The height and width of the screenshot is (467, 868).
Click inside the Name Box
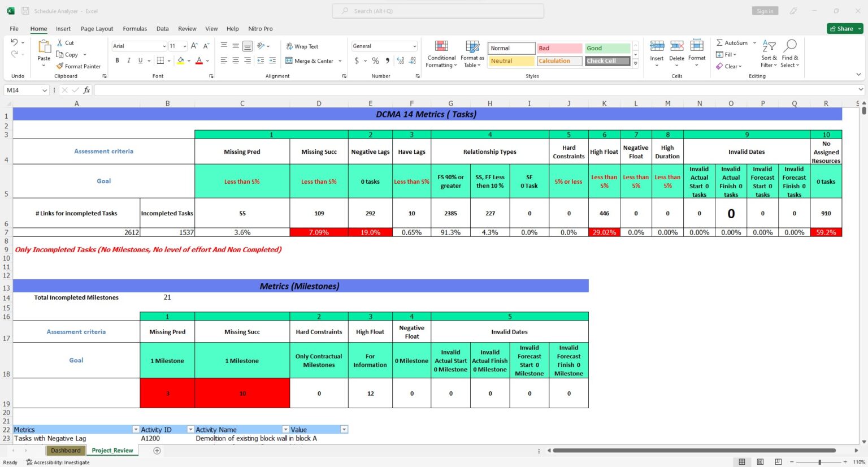(24, 90)
